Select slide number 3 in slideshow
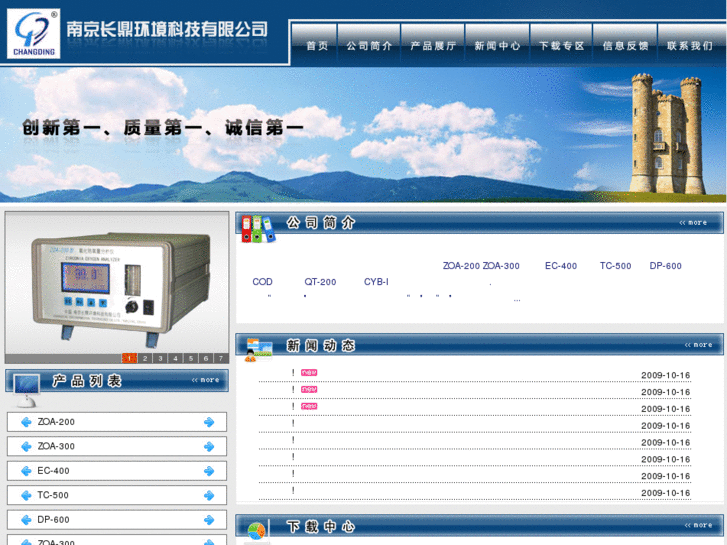 point(160,358)
